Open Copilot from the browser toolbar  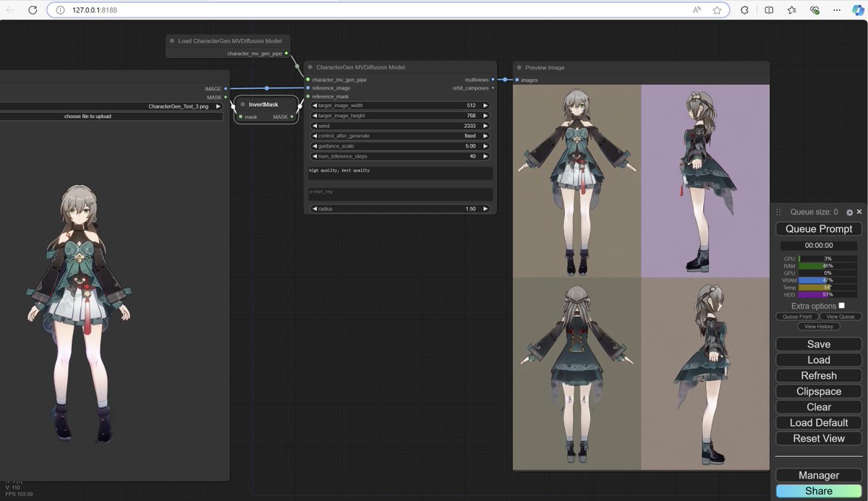pos(856,11)
